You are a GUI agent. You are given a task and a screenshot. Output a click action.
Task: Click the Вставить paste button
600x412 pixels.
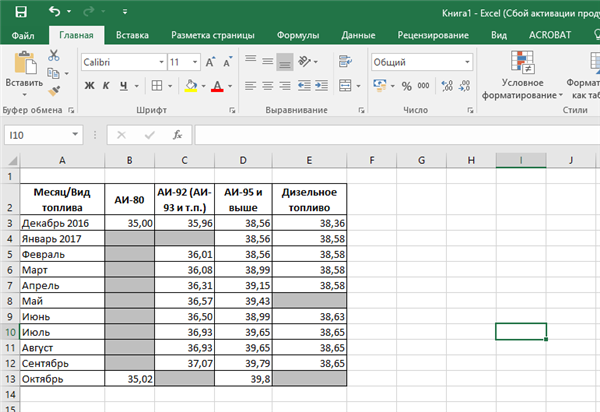pyautogui.click(x=24, y=69)
